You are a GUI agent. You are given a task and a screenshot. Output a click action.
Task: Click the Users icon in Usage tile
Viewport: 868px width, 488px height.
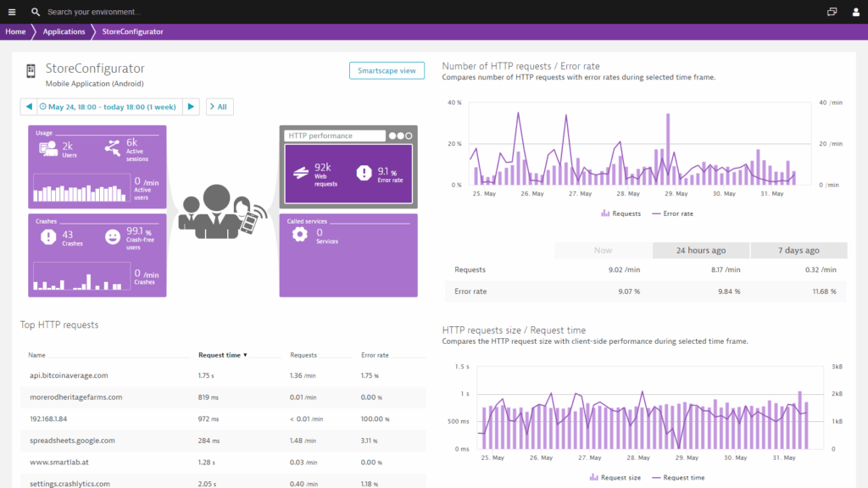[48, 148]
